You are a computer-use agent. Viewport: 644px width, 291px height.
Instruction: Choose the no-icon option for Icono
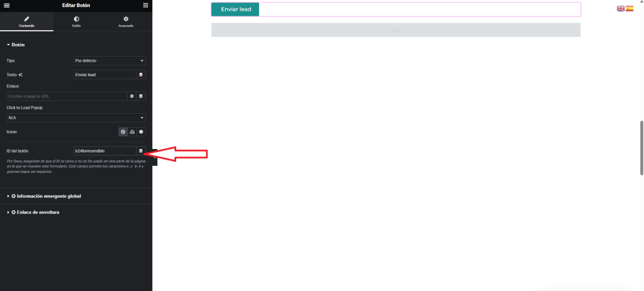click(123, 132)
